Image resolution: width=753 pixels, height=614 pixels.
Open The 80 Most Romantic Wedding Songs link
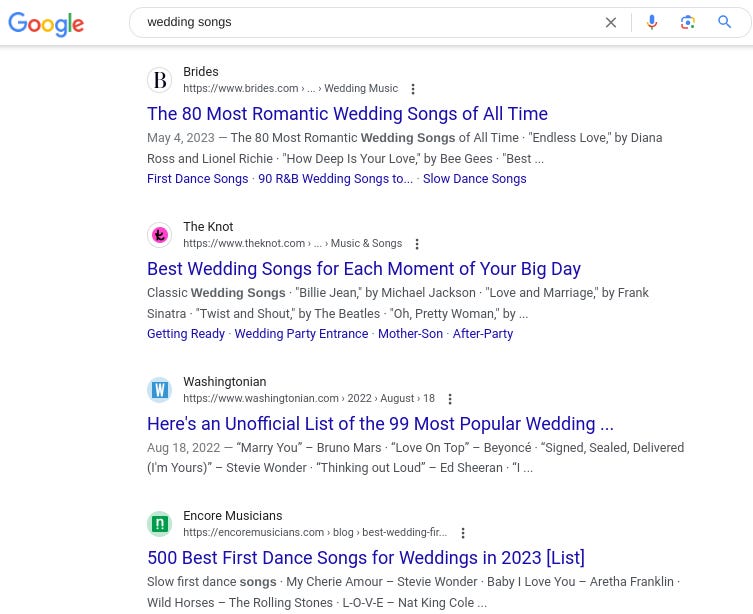coord(347,114)
